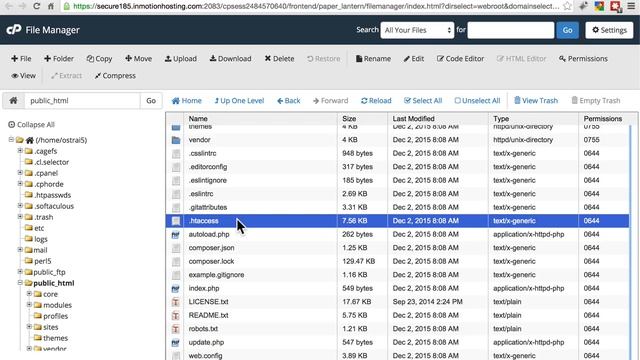The height and width of the screenshot is (360, 640).
Task: Expand the .cpanel folder
Action: (20, 173)
